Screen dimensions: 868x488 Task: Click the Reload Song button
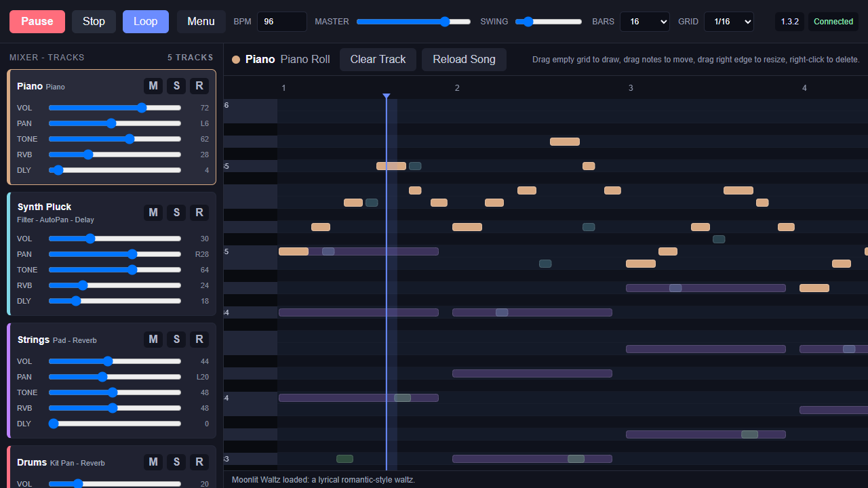pyautogui.click(x=464, y=60)
